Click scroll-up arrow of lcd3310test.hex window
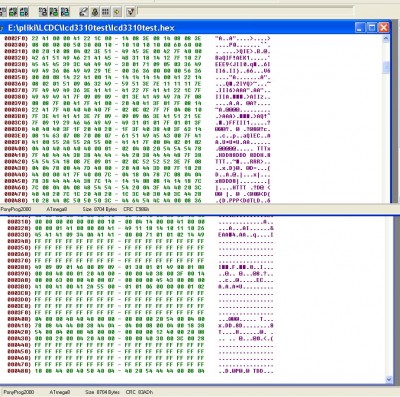This screenshot has width=400, height=397. point(386,39)
